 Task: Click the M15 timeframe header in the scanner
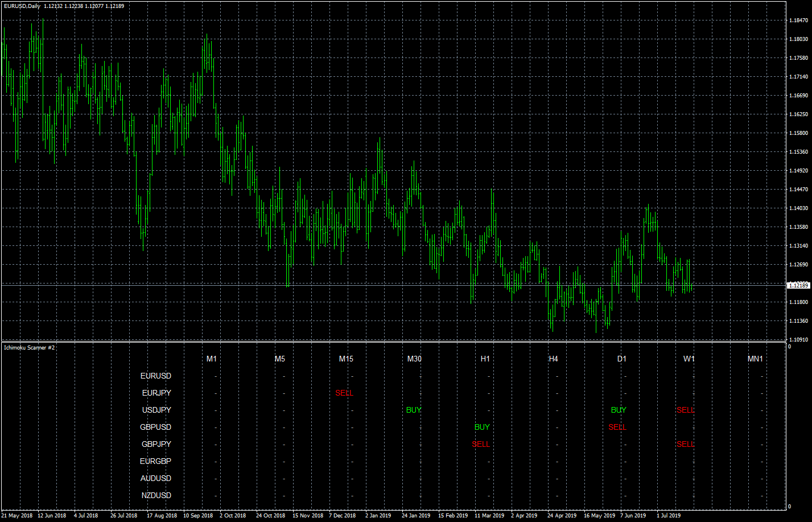click(346, 359)
